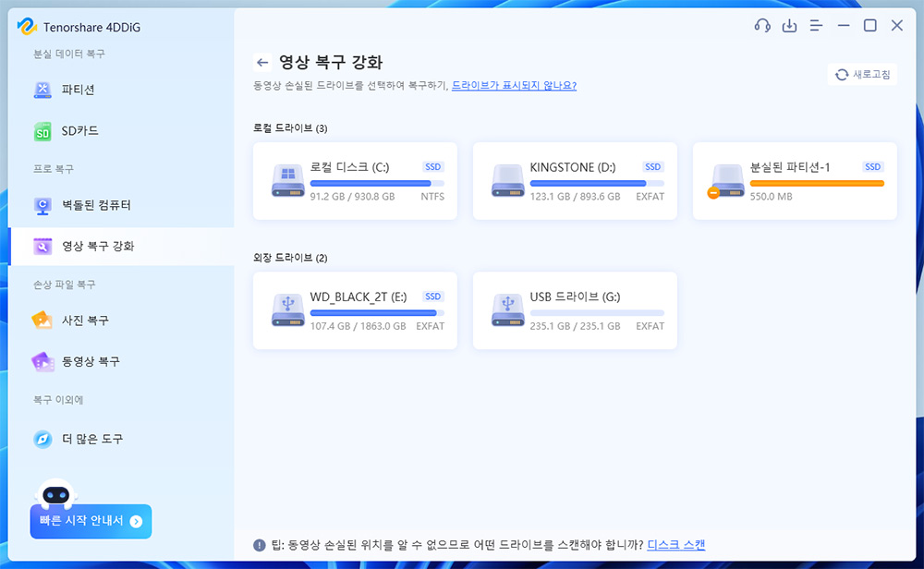The height and width of the screenshot is (569, 924).
Task: Open the SD카드 menu item
Action: (x=121, y=131)
